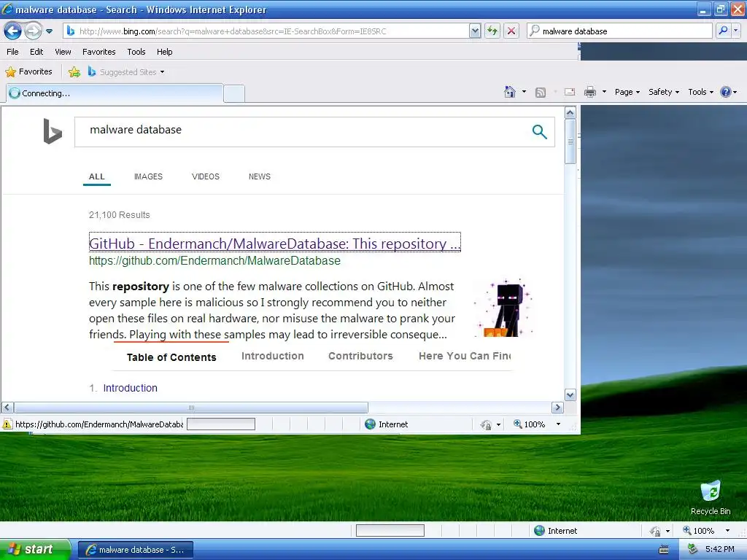Open a new blank tab
This screenshot has width=747, height=560.
click(234, 94)
